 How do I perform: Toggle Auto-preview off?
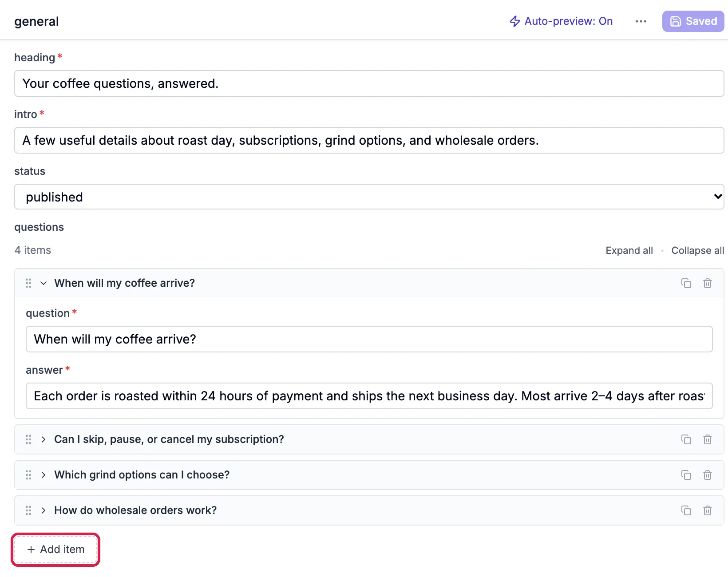coord(561,21)
